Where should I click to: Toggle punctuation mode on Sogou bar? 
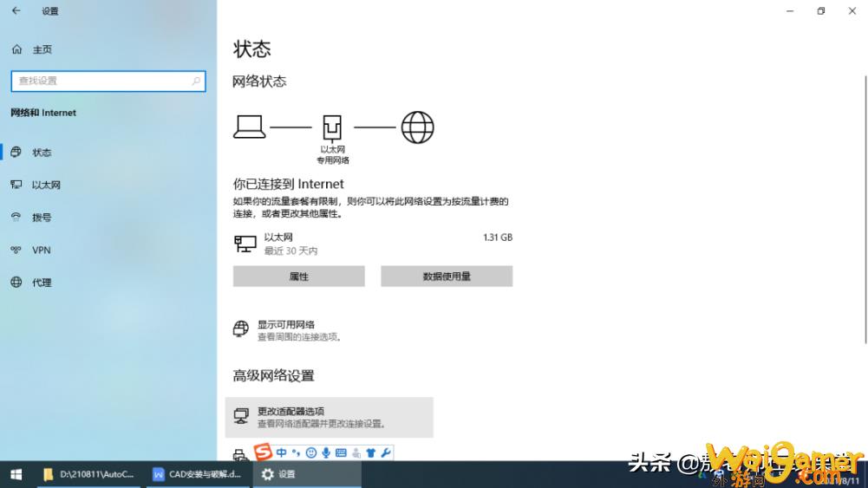tap(297, 452)
